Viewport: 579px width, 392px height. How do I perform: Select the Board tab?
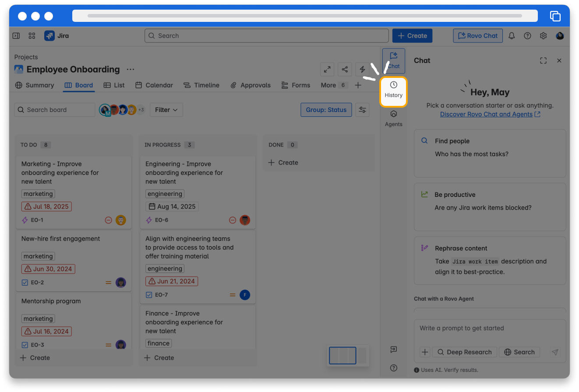(79, 85)
